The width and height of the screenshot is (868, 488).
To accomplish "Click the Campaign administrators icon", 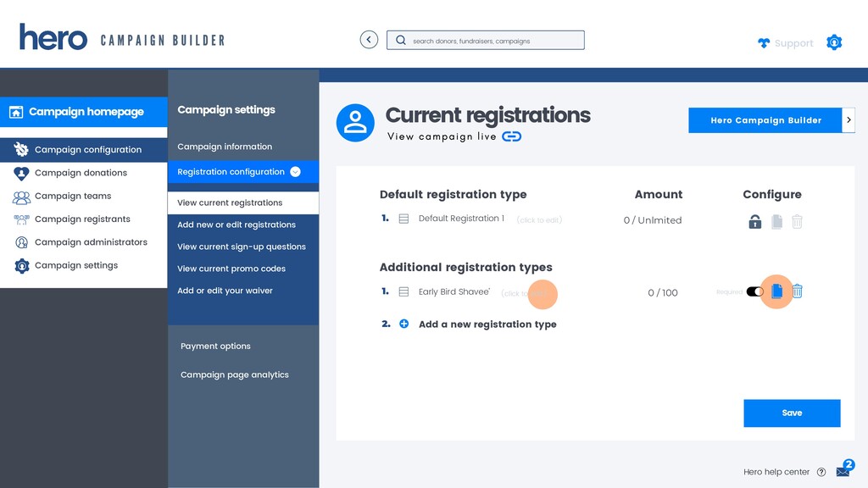I will (21, 242).
